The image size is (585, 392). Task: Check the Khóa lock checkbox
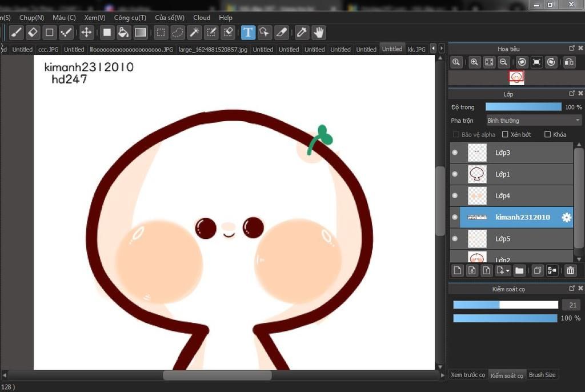[x=548, y=134]
